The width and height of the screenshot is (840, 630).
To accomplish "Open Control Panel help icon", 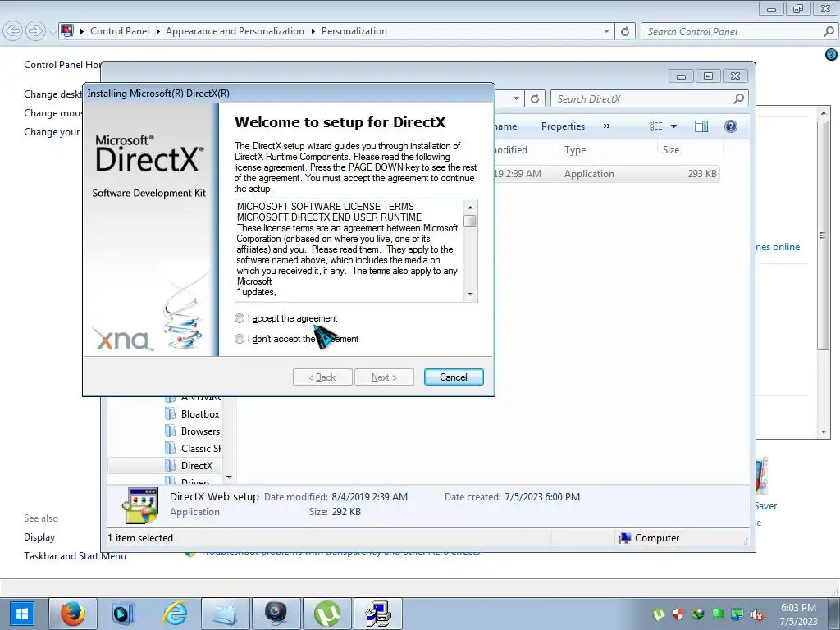I will (832, 54).
